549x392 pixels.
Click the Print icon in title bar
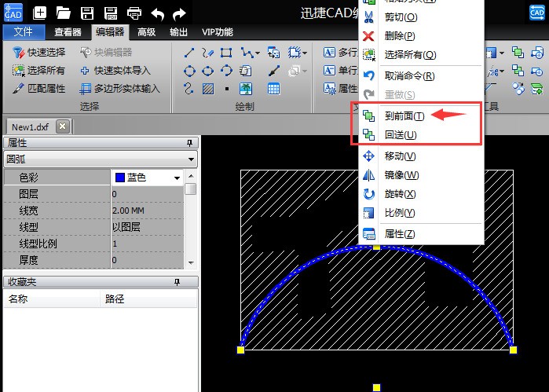tap(134, 13)
